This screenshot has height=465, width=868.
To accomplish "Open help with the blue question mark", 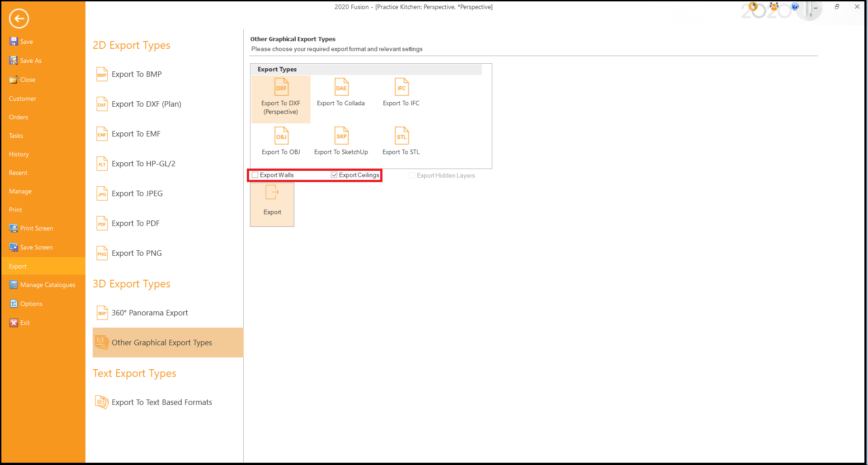I will point(795,6).
